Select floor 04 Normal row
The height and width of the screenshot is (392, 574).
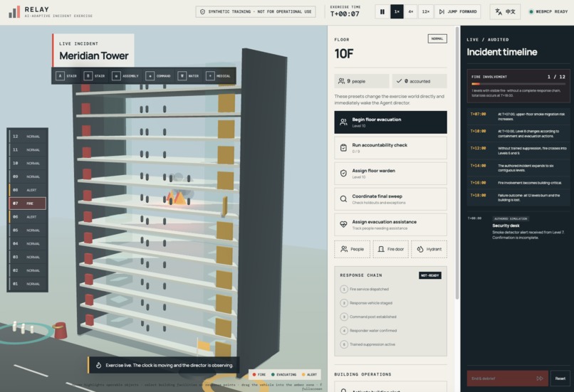[28, 243]
